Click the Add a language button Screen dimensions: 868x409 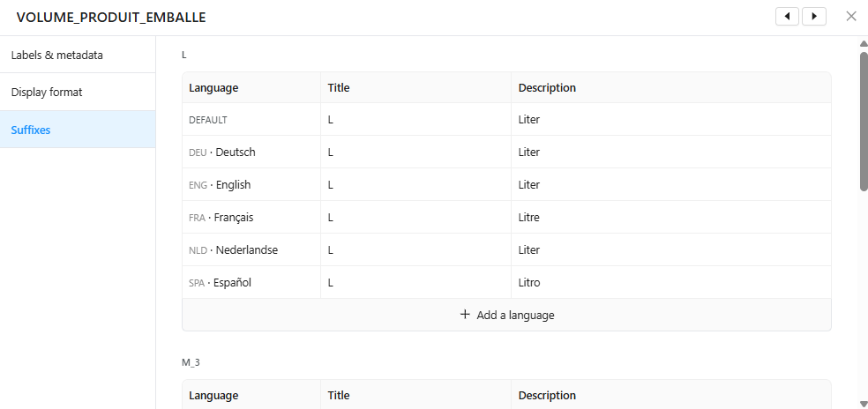(506, 315)
